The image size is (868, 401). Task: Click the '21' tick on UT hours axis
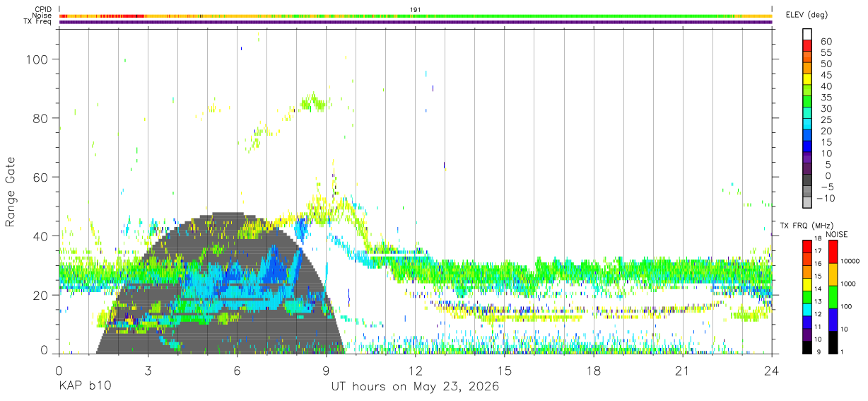(683, 370)
